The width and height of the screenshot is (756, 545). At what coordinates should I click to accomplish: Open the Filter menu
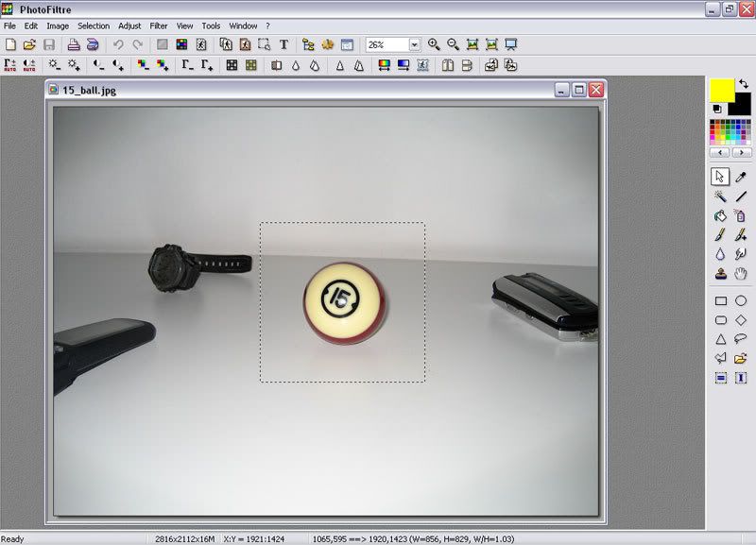pos(159,26)
